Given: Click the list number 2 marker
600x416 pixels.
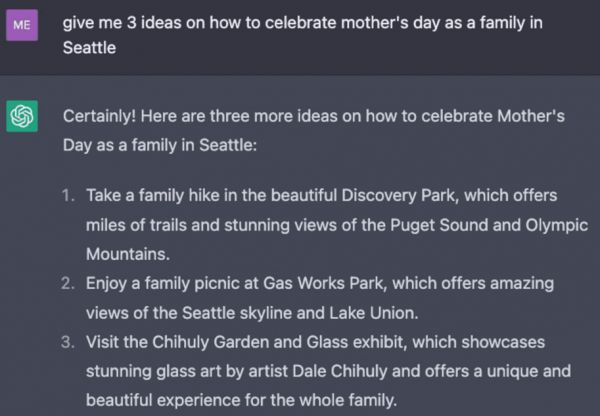Looking at the screenshot, I should [67, 284].
